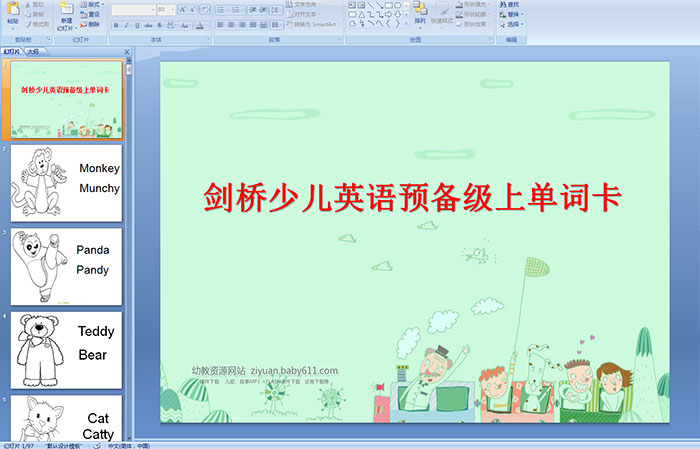Select the triangle shape in gallery
700x449 pixels.
pos(362,14)
